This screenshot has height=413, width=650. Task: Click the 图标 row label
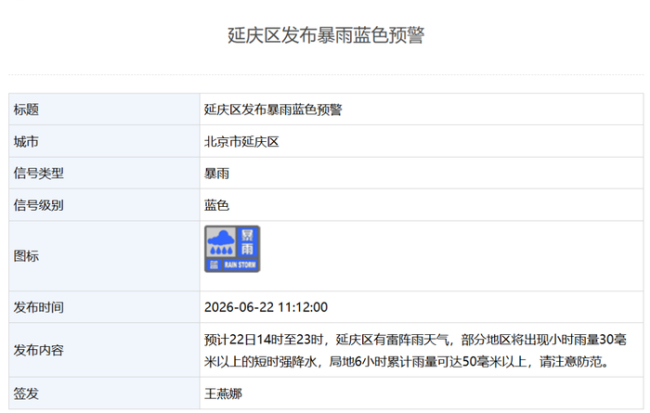tap(26, 256)
